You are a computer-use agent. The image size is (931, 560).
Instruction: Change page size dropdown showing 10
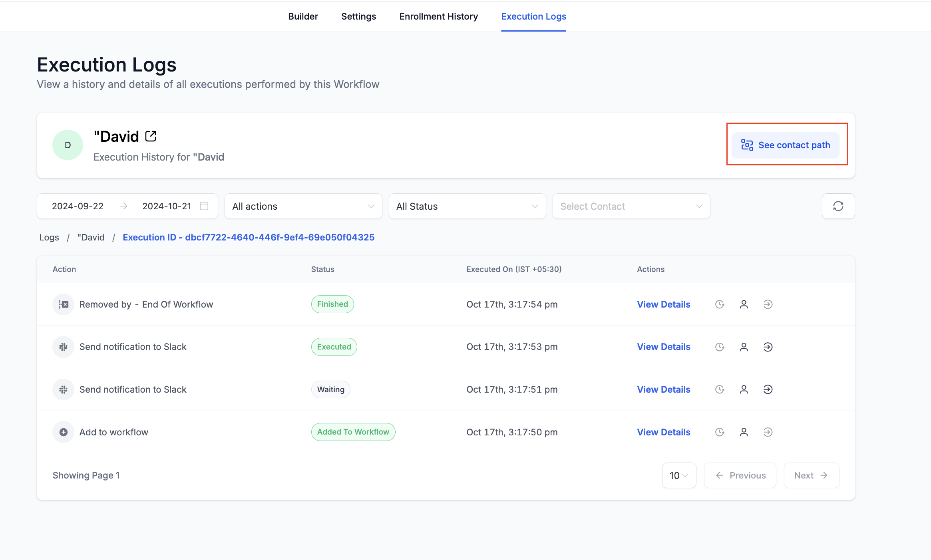[x=679, y=475]
